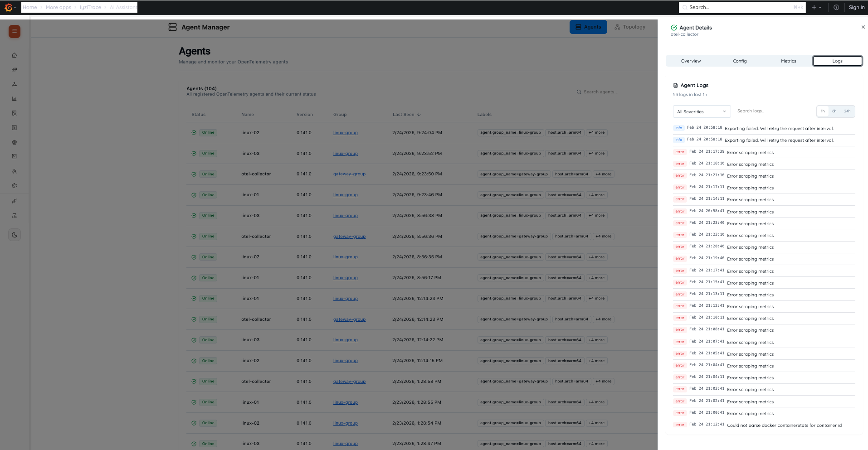Click the Grafana logo in the top-left corner

pos(8,7)
